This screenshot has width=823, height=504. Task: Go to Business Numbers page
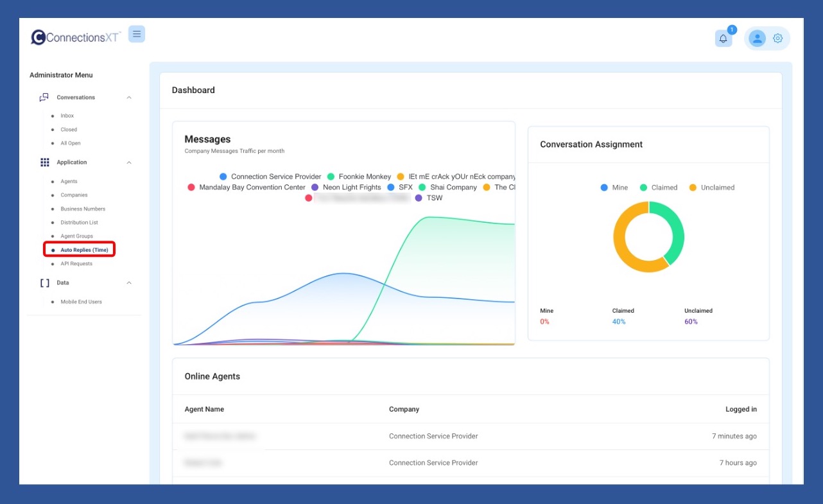tap(83, 209)
